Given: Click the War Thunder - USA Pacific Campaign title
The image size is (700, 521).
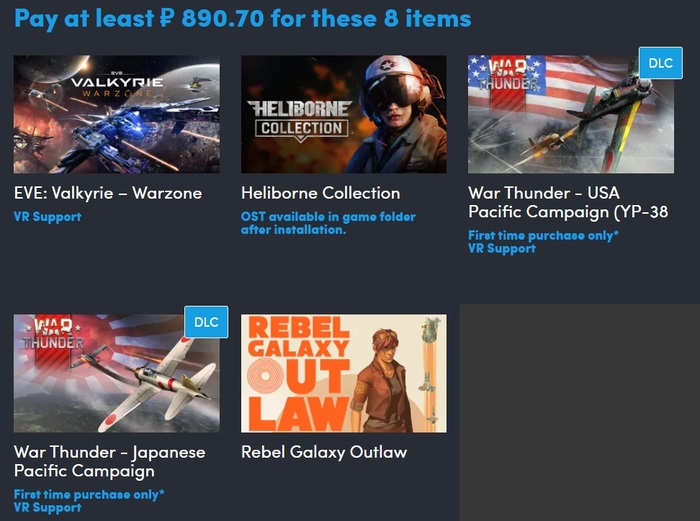Looking at the screenshot, I should 568,203.
